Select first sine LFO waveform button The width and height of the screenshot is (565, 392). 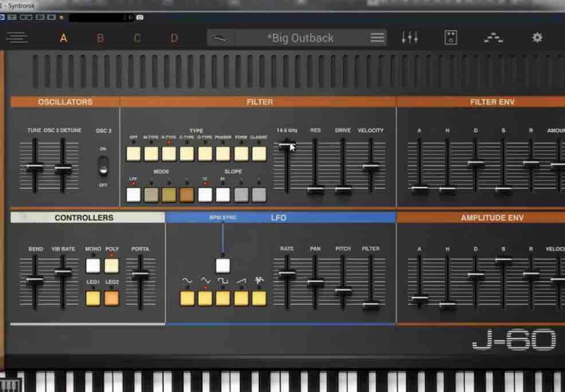pyautogui.click(x=187, y=299)
